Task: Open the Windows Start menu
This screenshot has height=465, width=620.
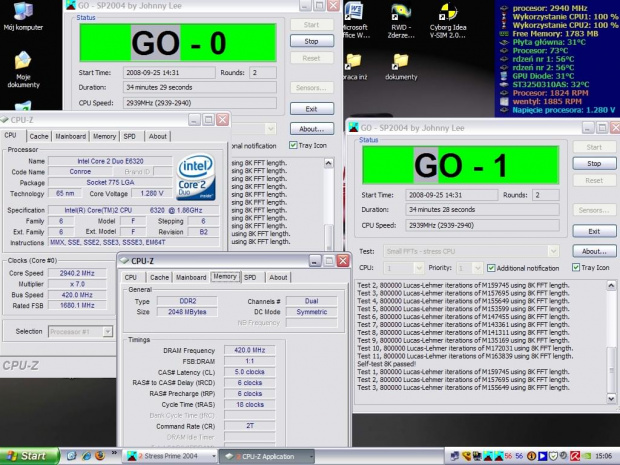Action: [x=30, y=456]
